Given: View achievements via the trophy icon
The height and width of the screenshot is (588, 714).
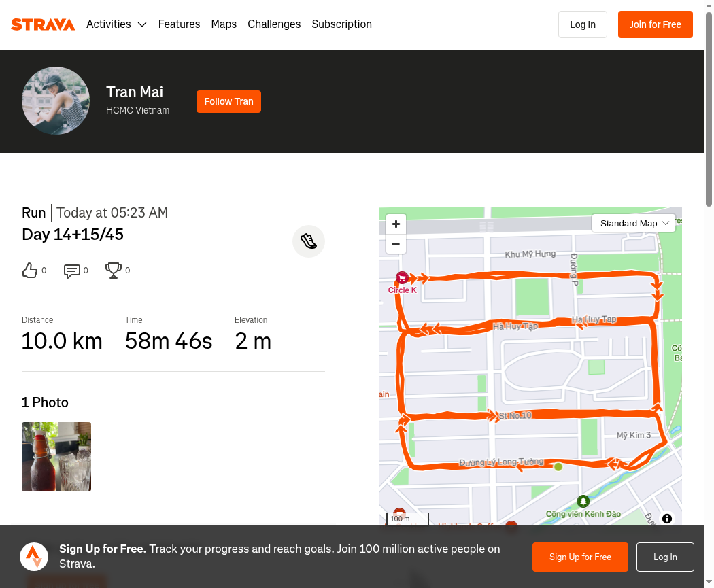Looking at the screenshot, I should [x=114, y=271].
